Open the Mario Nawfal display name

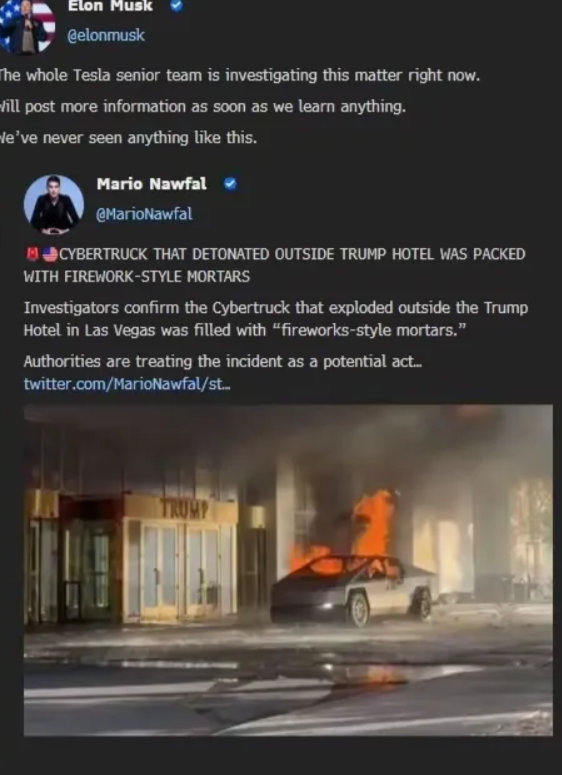[x=152, y=184]
